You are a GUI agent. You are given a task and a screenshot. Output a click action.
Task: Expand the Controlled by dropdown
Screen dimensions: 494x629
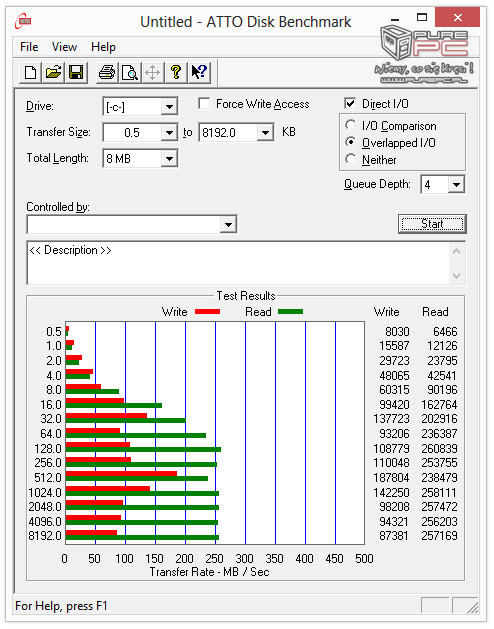click(x=228, y=224)
